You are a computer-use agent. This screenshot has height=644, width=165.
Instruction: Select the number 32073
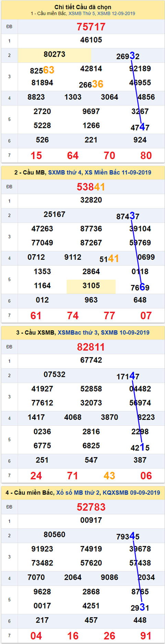[91, 403]
